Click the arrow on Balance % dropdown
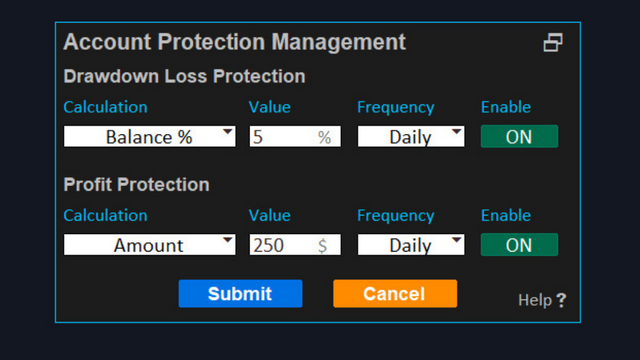The height and width of the screenshot is (360, 640). [227, 132]
